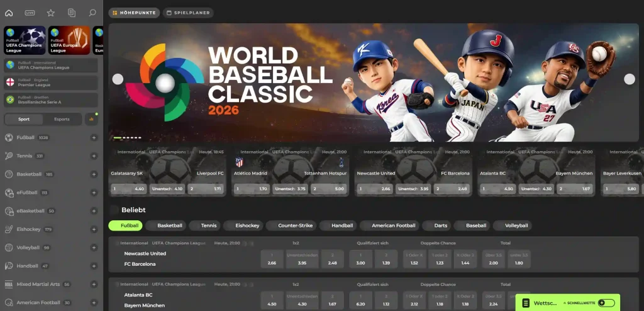Screen dimensions: 644x311
Task: Click the Mixed Martial Arts sport icon
Action: tap(9, 285)
